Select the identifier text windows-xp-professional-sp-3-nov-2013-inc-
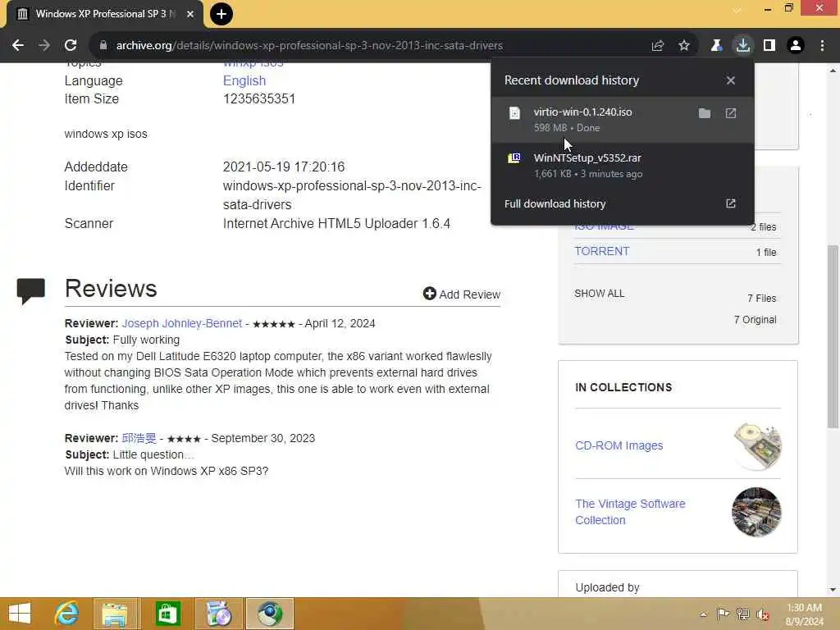 352,186
